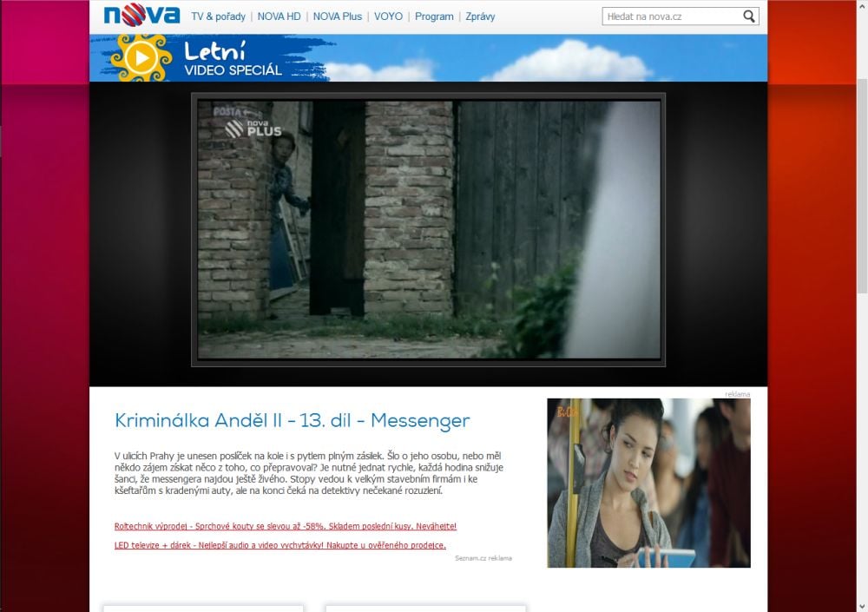Go to NOVA Plus section
The image size is (868, 612).
338,16
